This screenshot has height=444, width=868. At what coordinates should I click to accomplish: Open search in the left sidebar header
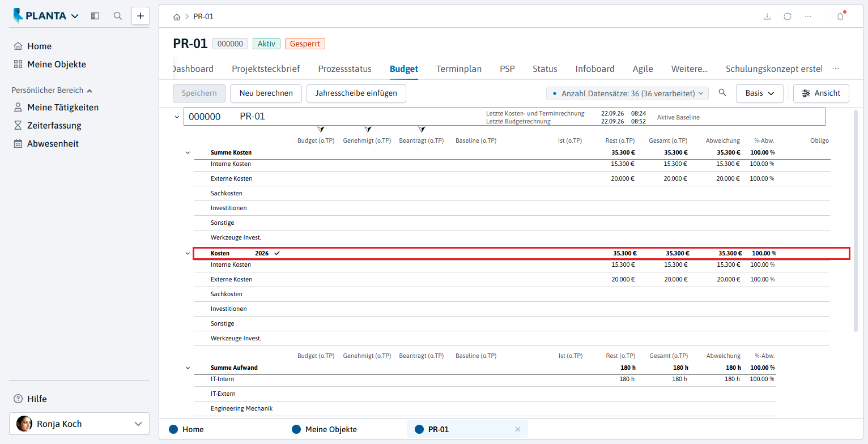[118, 16]
